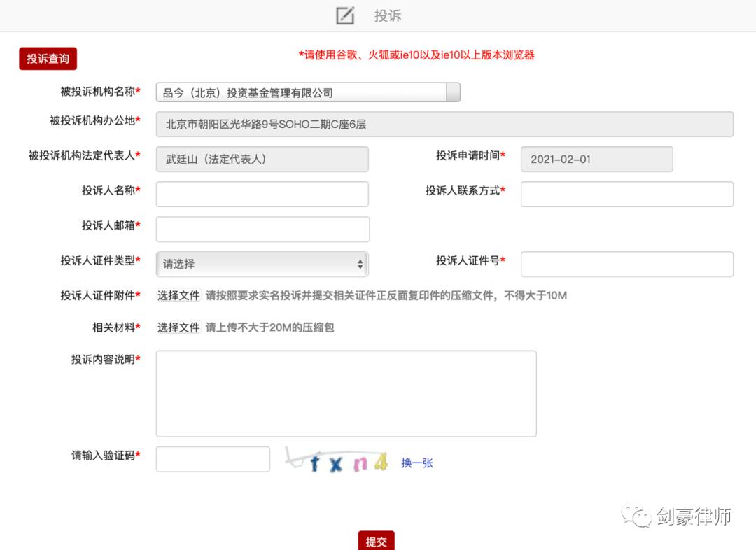
Task: Open the 被投诉机构名称 dropdown
Action: (452, 92)
